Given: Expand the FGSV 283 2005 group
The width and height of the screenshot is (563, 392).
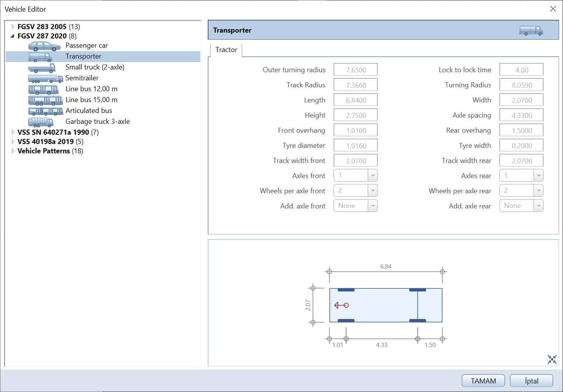Looking at the screenshot, I should tap(13, 27).
